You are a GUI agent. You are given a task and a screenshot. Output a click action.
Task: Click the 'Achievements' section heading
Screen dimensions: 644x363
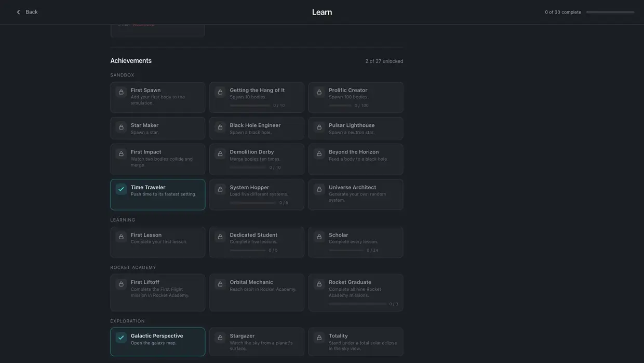[131, 61]
